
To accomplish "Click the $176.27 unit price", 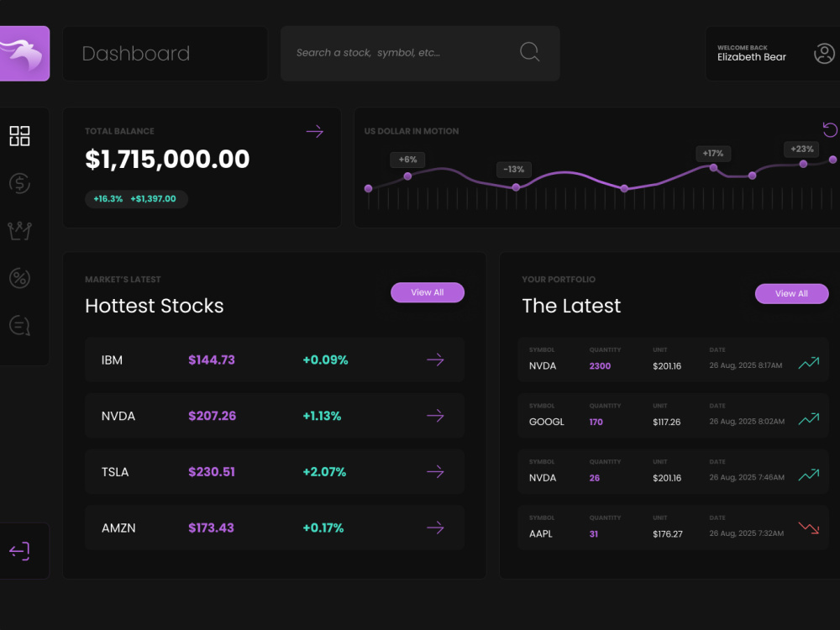I will pos(668,534).
